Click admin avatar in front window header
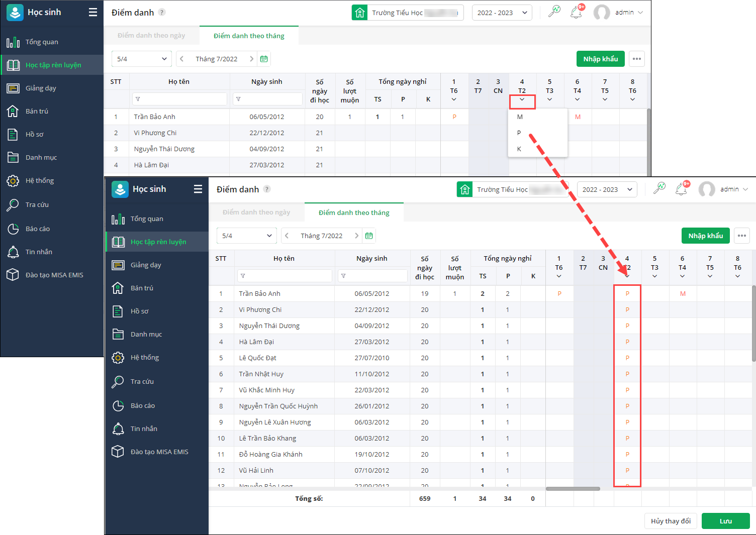The width and height of the screenshot is (756, 535). click(x=707, y=189)
